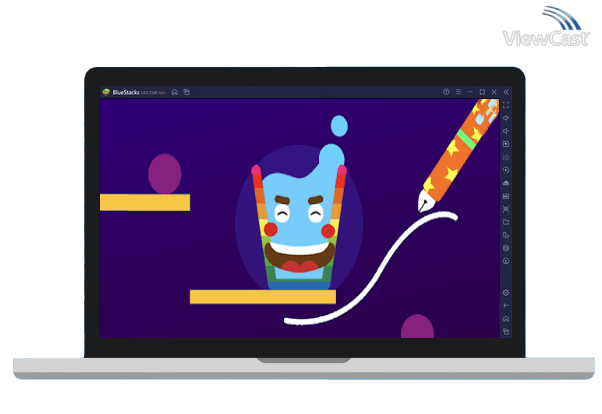Click the rotate screen icon
The width and height of the screenshot is (602, 414).
point(506,235)
